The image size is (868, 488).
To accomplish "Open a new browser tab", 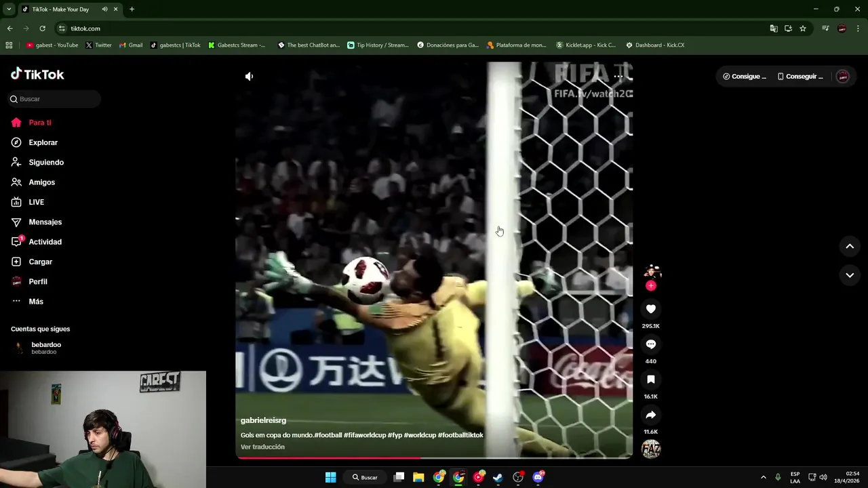I will 132,9.
